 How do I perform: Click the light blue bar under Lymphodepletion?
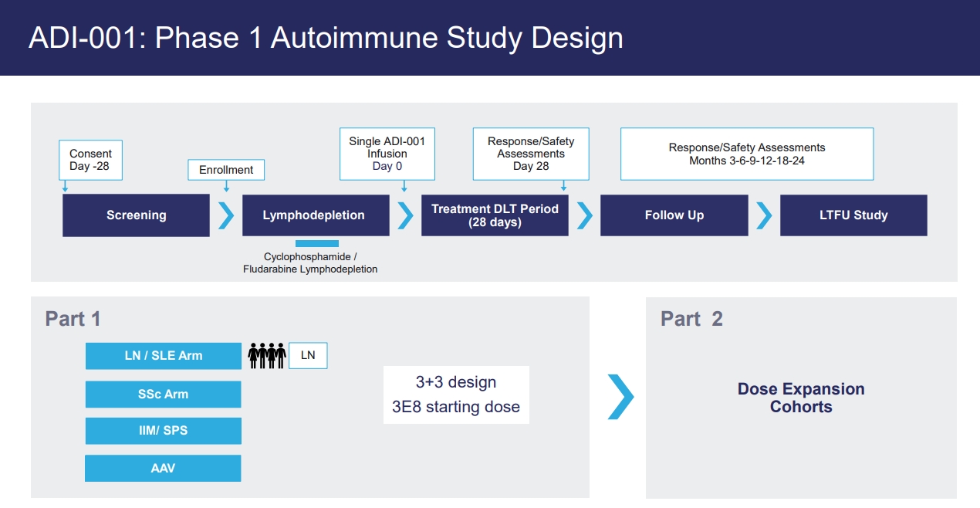[317, 244]
